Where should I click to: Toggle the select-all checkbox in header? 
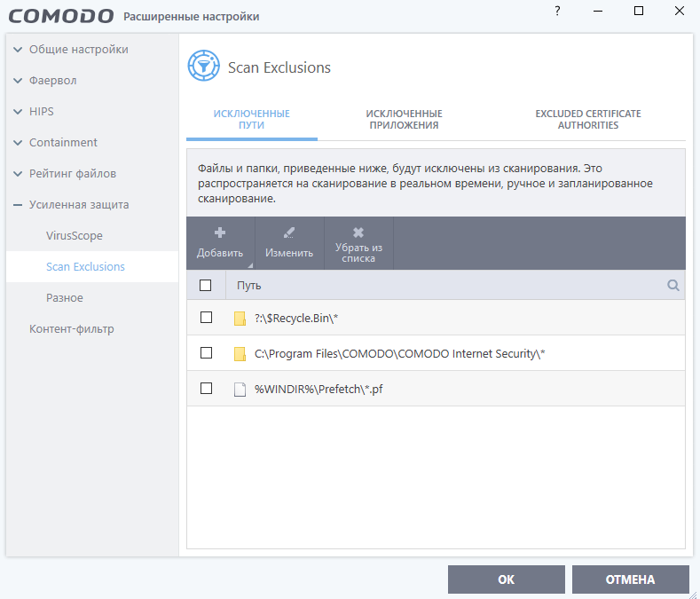coord(206,286)
